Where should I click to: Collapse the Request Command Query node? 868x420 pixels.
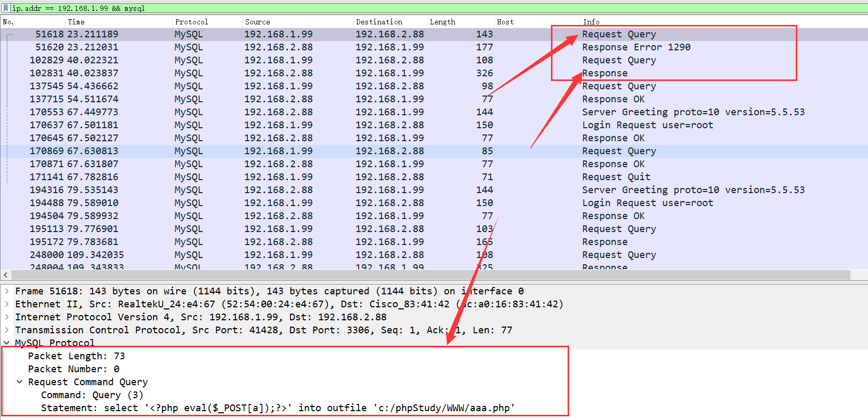pyautogui.click(x=20, y=382)
